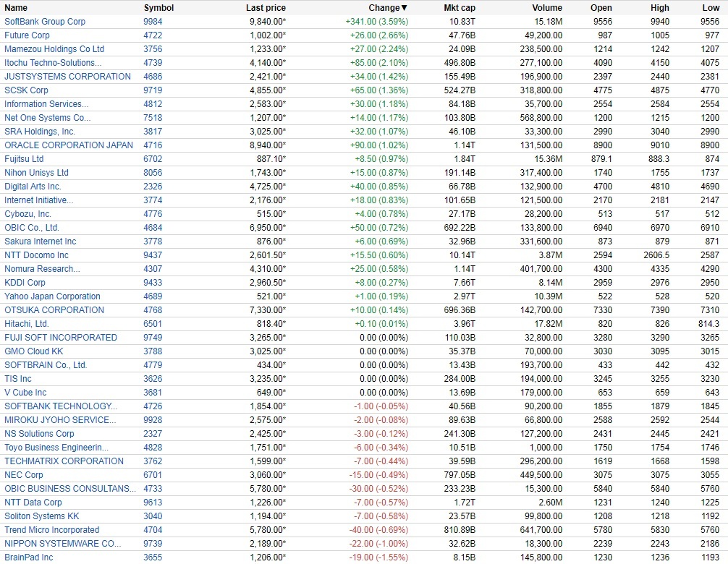Viewport: 728px width, 564px height.
Task: Open NEC Corp company link
Action: click(24, 475)
